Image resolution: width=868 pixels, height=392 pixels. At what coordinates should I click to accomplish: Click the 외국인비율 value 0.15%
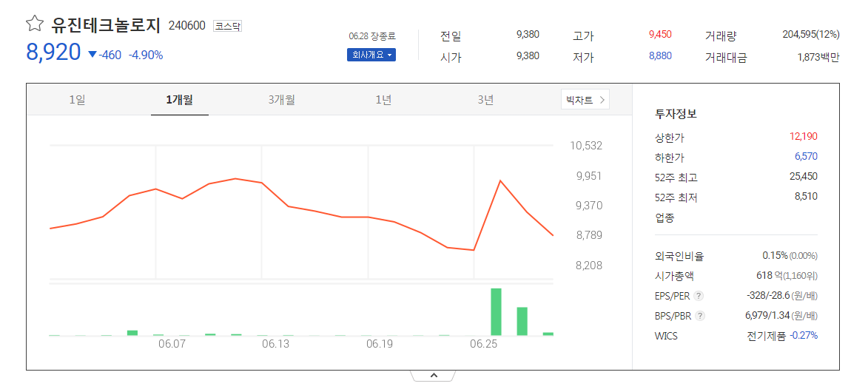coord(775,255)
